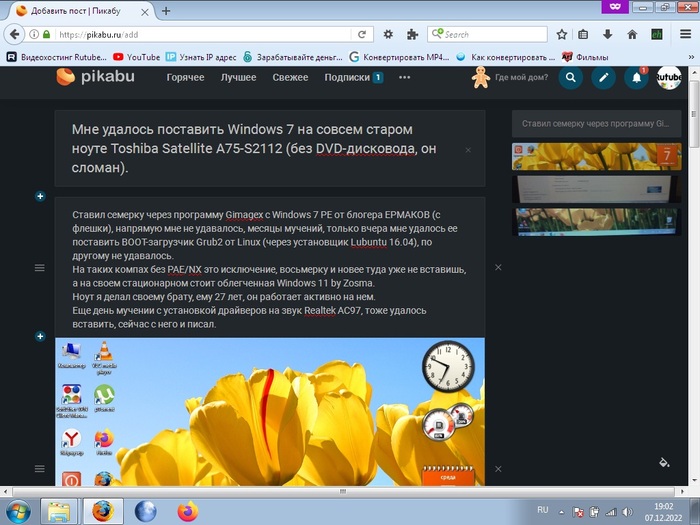This screenshot has width=700, height=525.
Task: Open the Узнать IP адрес bookmark
Action: [201, 57]
